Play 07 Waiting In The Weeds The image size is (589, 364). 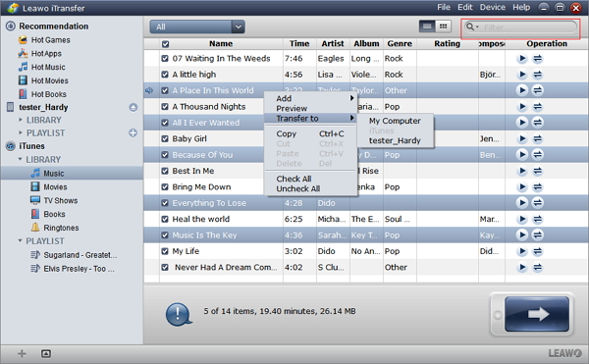pyautogui.click(x=522, y=58)
